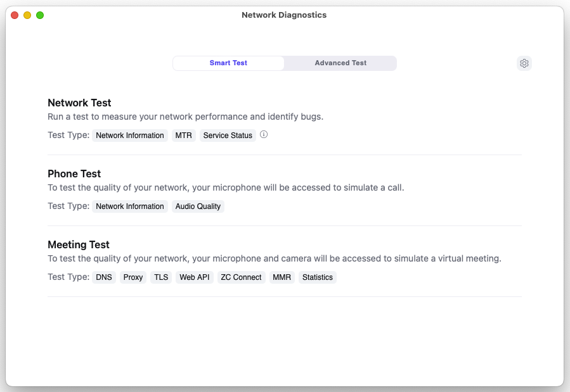Enable the Statistics test for Meeting Test
Viewport: 570px width, 392px height.
317,277
